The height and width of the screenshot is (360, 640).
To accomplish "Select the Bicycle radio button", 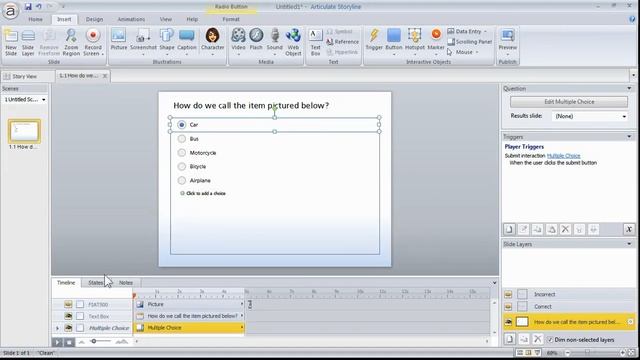I will point(182,167).
